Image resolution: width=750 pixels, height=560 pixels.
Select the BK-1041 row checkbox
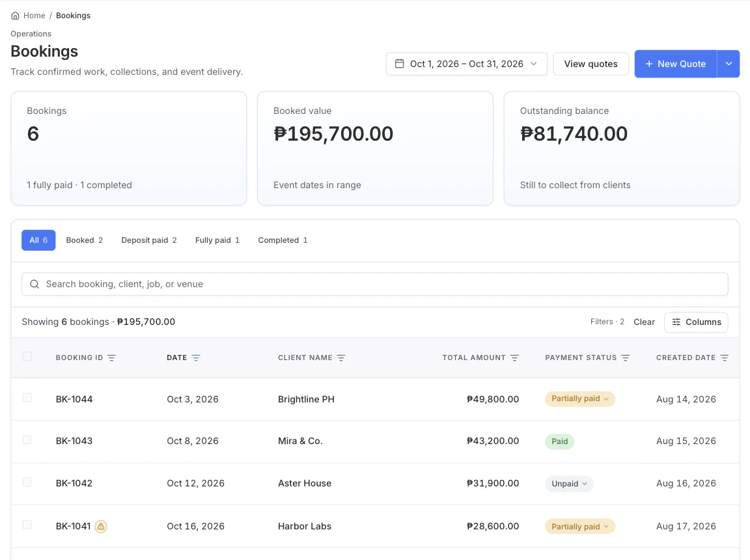point(27,525)
